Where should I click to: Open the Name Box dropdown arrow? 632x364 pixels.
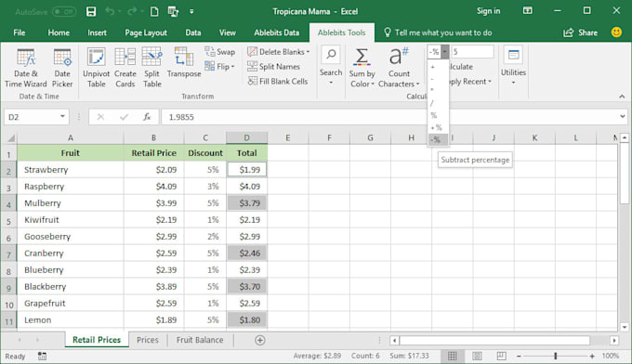pos(62,117)
